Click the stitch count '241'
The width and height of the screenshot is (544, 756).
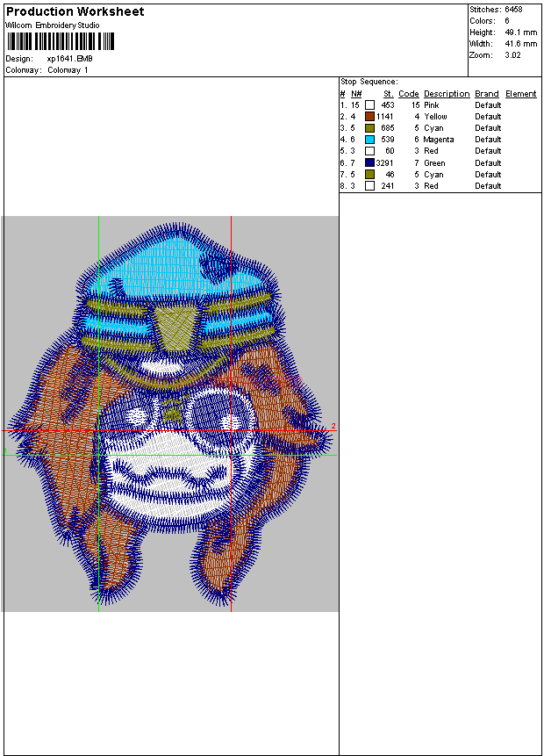click(x=388, y=186)
